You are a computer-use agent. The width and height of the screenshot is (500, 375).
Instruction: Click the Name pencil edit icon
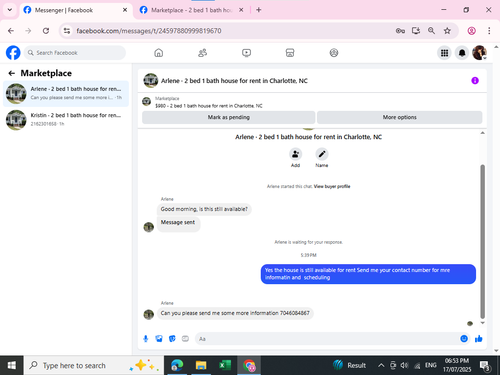[322, 154]
